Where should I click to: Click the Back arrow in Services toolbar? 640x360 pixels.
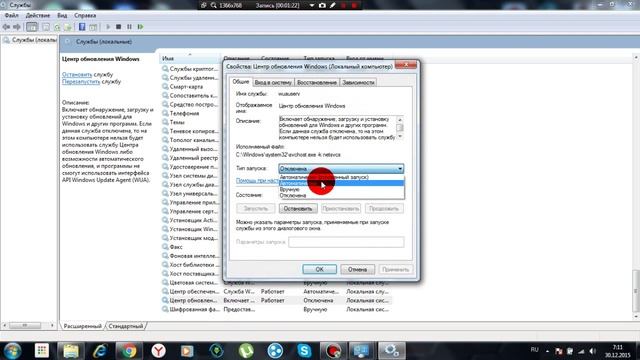[x=6, y=27]
